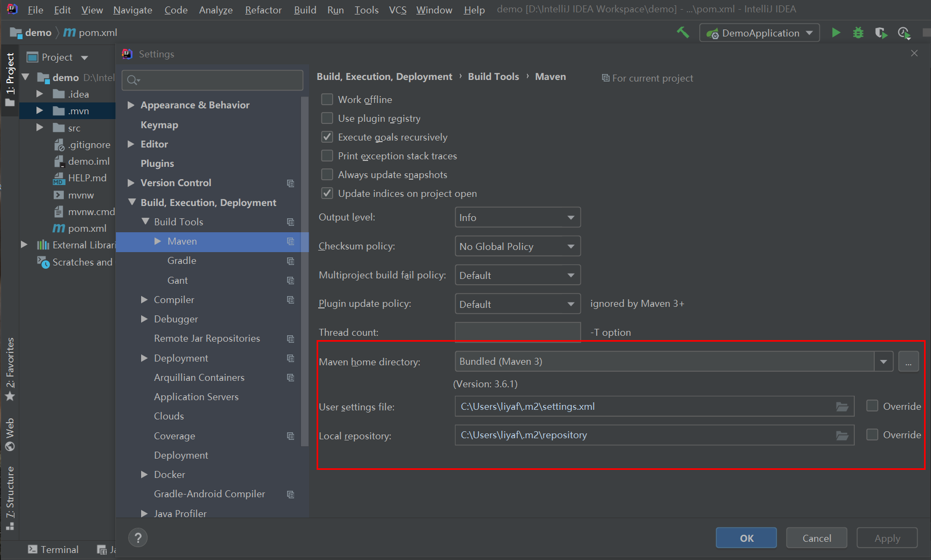Open the help question mark button
Image resolution: width=931 pixels, height=560 pixels.
[138, 537]
